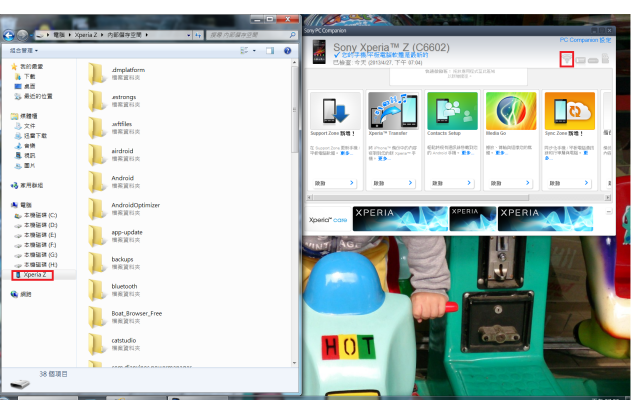Open the address bar history dropdown
The height and width of the screenshot is (400, 640).
[x=189, y=36]
